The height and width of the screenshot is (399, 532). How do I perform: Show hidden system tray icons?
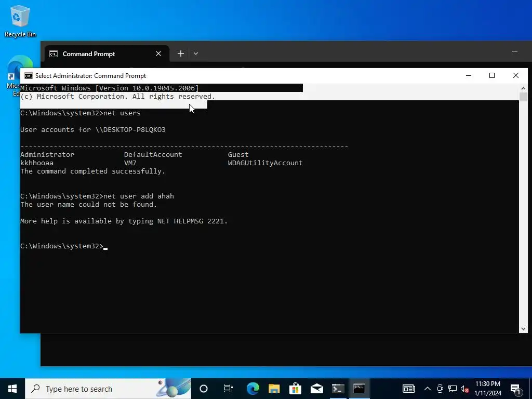428,389
